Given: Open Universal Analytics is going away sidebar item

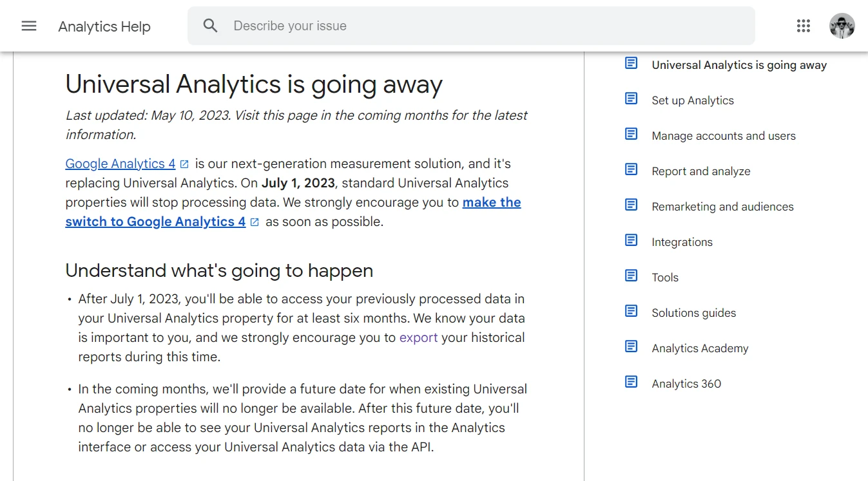Looking at the screenshot, I should [739, 65].
